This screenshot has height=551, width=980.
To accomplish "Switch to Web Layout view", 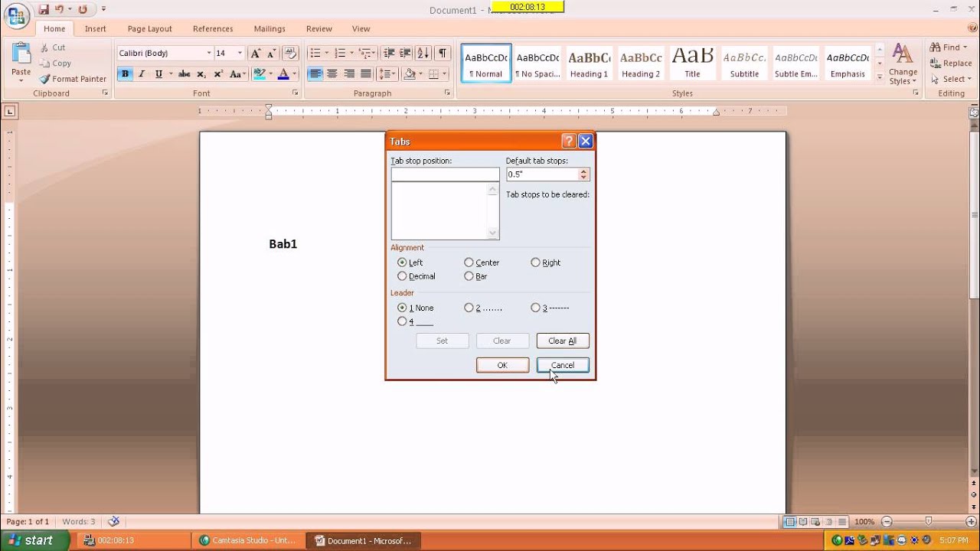I will (817, 522).
